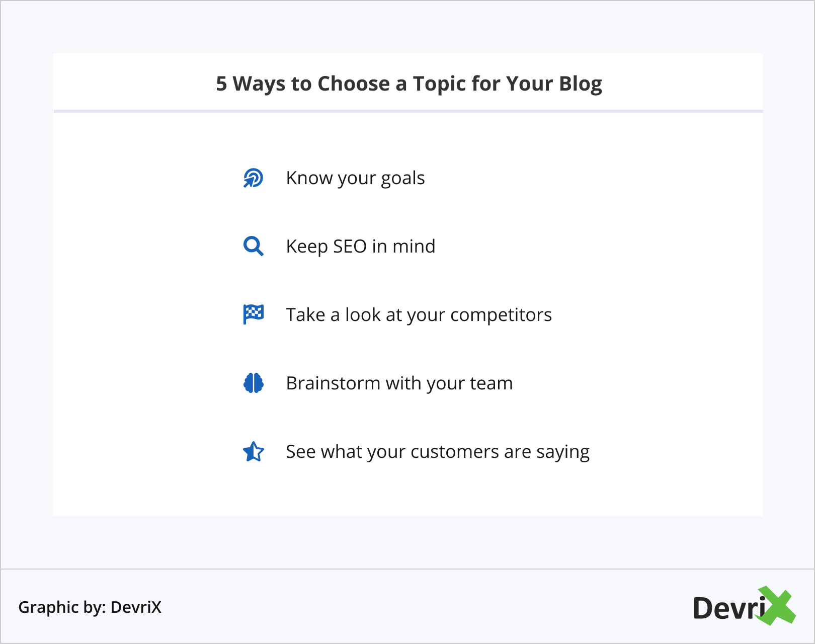This screenshot has height=644, width=815.
Task: Click the green X in the DevriX logo
Action: [776, 606]
